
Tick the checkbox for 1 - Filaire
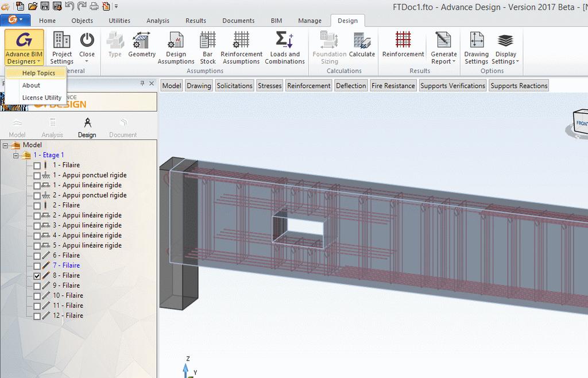[37, 165]
